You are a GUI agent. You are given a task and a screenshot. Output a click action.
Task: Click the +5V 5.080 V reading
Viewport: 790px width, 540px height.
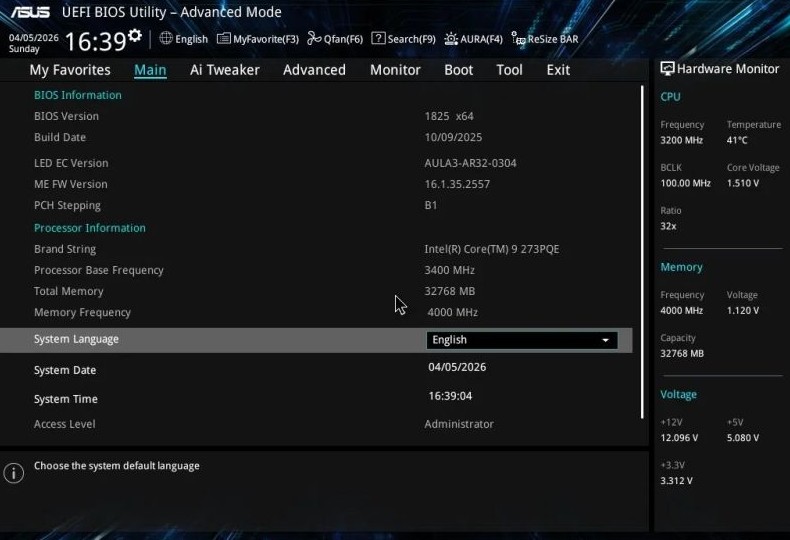click(743, 438)
